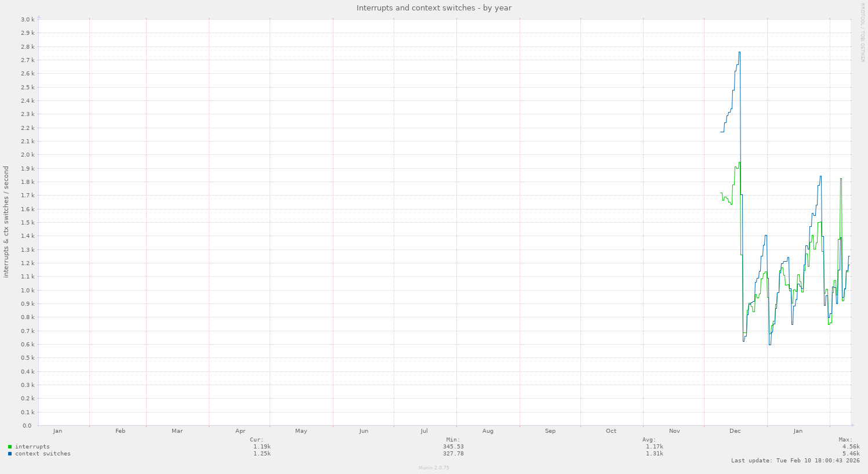Click the "Cur:" column header
The image size is (868, 474).
tap(256, 440)
